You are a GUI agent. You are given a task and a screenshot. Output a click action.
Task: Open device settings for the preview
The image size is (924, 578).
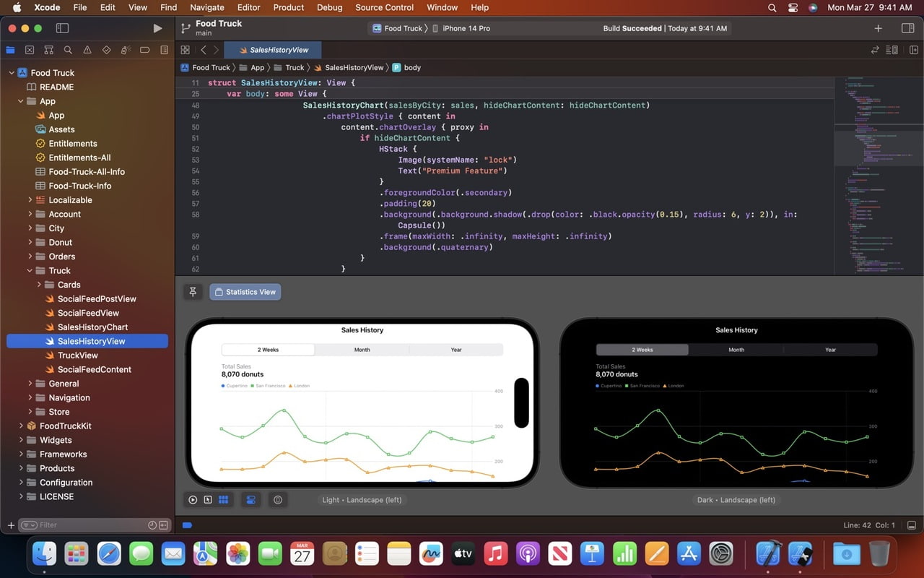tap(250, 499)
